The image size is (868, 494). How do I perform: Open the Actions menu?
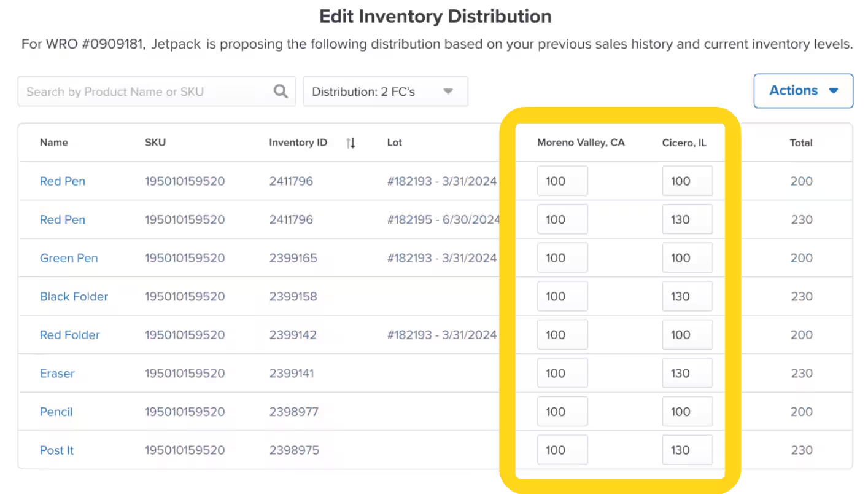click(x=803, y=90)
